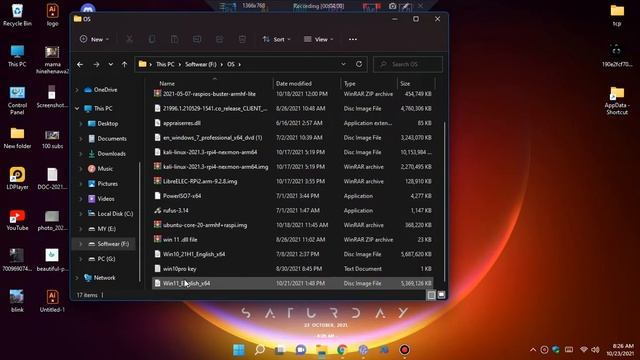Image resolution: width=640 pixels, height=360 pixels.
Task: Sort by the Name column header
Action: (x=167, y=83)
